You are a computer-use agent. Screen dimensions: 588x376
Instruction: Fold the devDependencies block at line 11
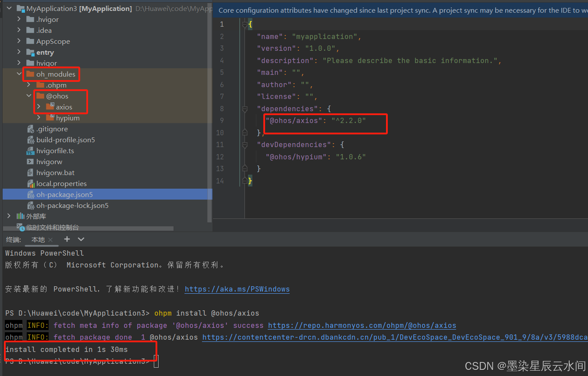coord(245,145)
